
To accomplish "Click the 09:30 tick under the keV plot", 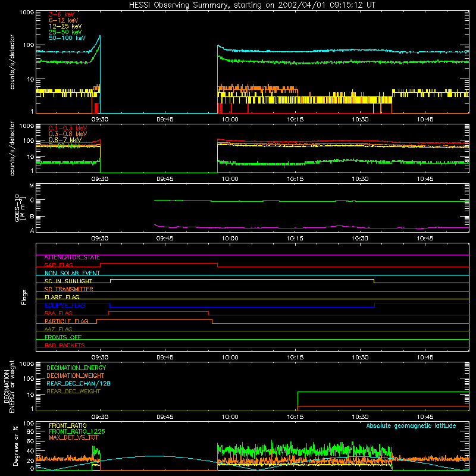I will (100, 120).
